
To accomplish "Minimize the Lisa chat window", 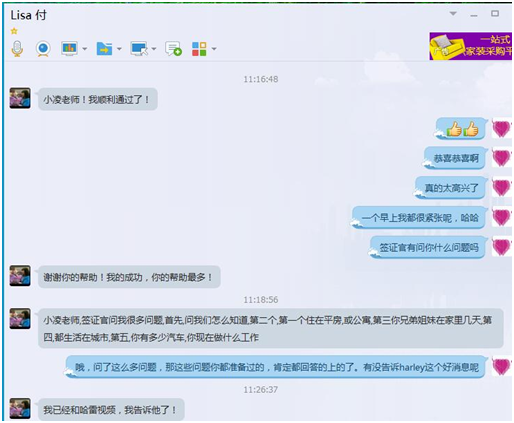I will tap(474, 15).
